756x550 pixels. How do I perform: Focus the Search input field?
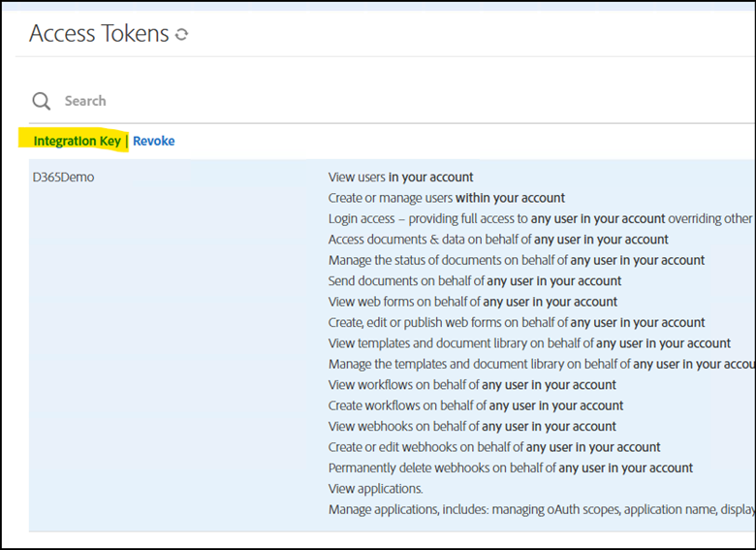pos(405,101)
